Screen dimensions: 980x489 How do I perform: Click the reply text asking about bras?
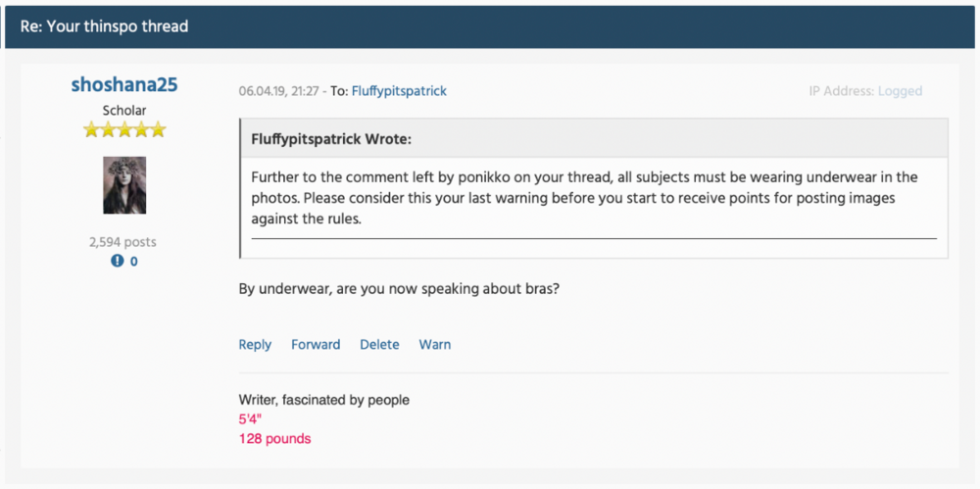[398, 289]
